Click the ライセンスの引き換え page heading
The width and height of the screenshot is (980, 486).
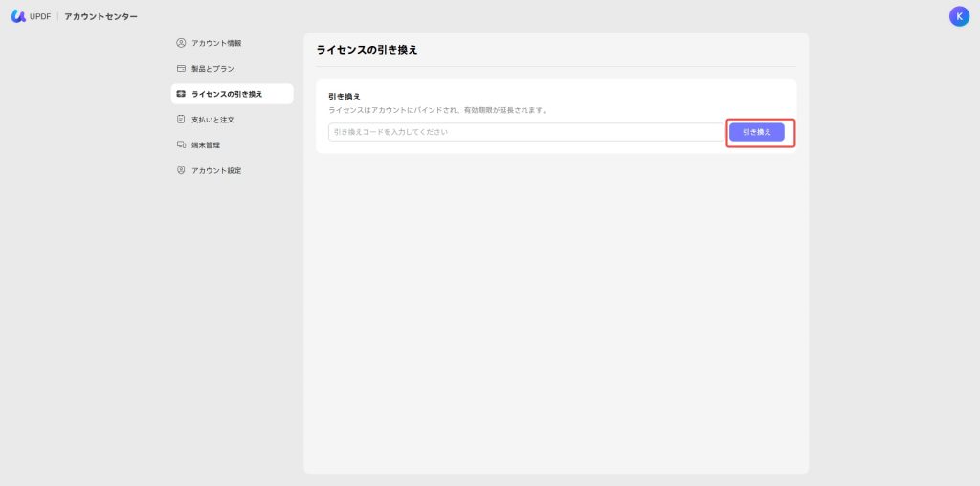coord(367,50)
